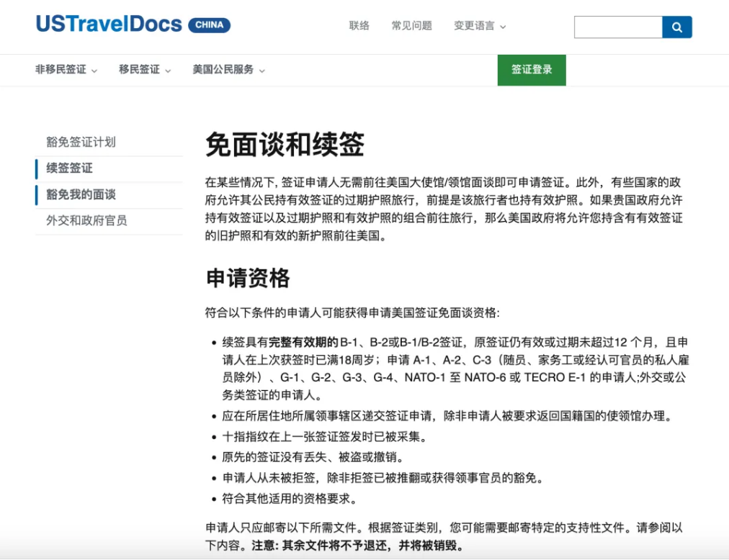Focus the search text field
This screenshot has height=560, width=729.
tap(617, 27)
